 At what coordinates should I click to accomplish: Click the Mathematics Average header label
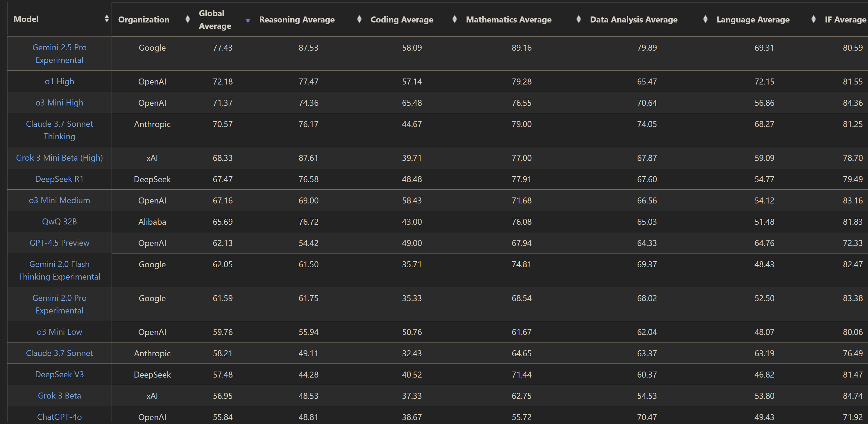pos(509,19)
